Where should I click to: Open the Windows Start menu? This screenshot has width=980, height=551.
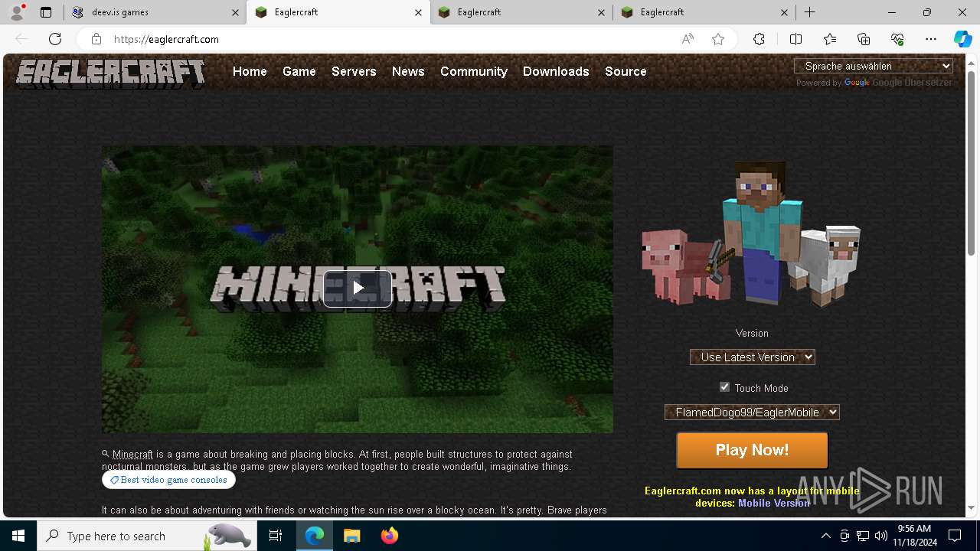(18, 536)
